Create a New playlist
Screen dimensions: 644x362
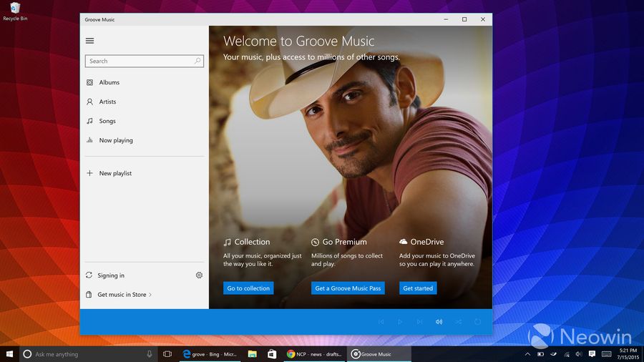(x=144, y=173)
